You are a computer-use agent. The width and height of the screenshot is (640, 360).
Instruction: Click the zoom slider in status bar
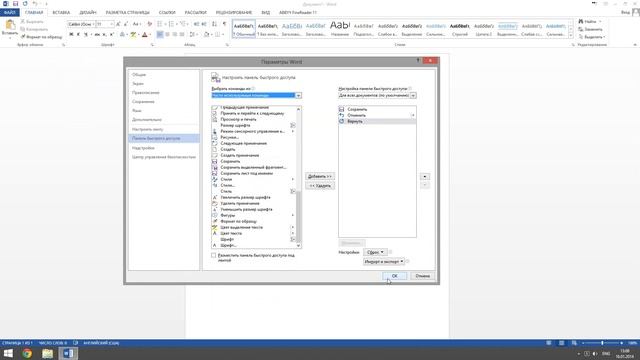click(602, 343)
